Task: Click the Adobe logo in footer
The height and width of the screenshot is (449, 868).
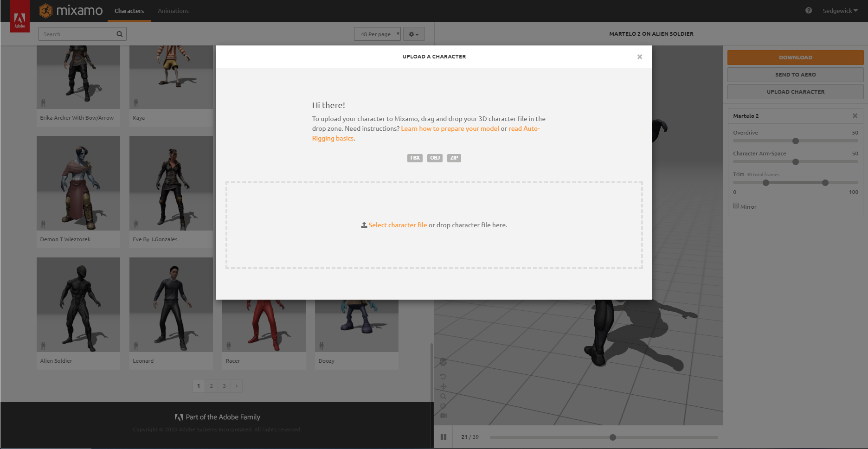Action: [179, 417]
